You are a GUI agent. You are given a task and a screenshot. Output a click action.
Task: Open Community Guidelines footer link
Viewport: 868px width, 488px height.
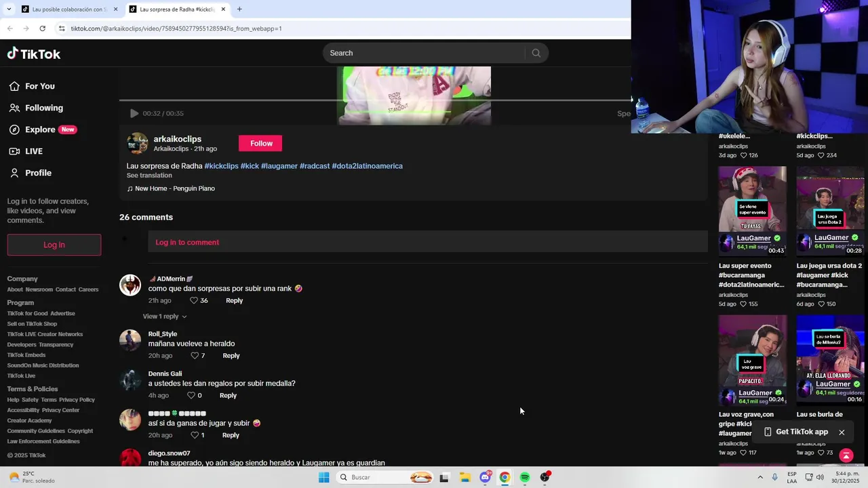[x=36, y=431]
